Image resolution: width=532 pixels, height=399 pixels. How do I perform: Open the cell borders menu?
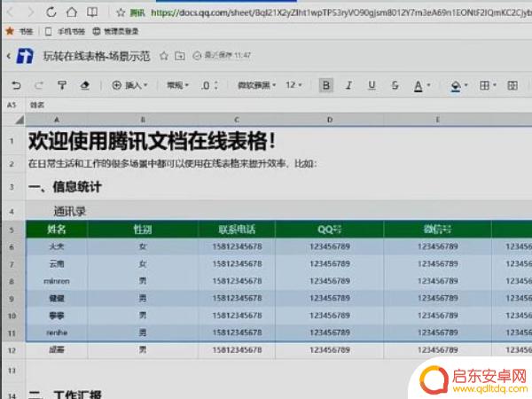[x=484, y=85]
